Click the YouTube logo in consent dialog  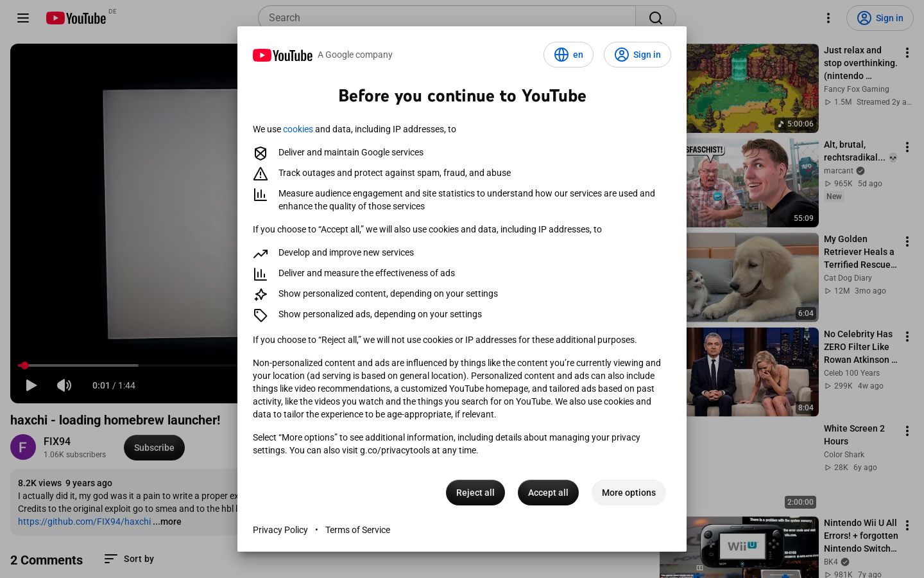click(x=282, y=55)
